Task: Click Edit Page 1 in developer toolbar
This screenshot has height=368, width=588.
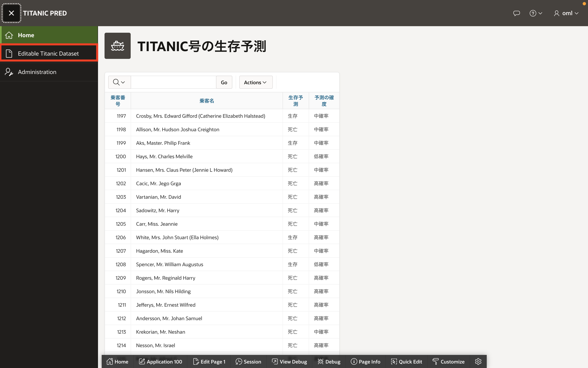Action: click(x=209, y=362)
